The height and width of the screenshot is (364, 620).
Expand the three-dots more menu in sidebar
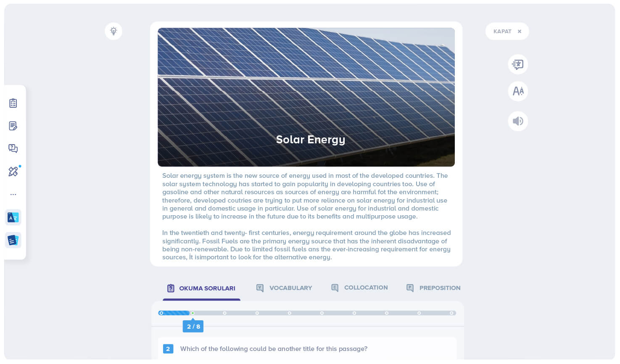pyautogui.click(x=13, y=195)
